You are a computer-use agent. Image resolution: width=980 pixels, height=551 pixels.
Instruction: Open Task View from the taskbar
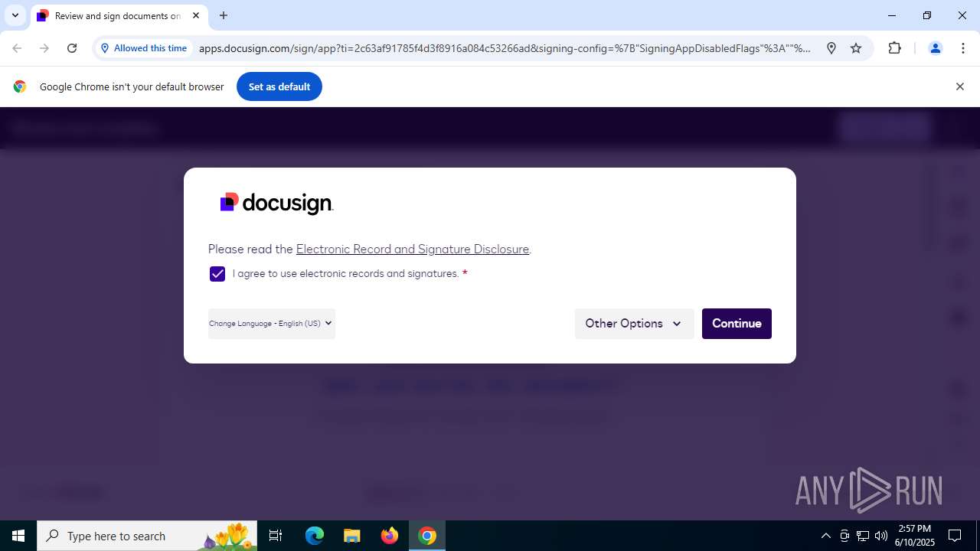click(x=276, y=536)
